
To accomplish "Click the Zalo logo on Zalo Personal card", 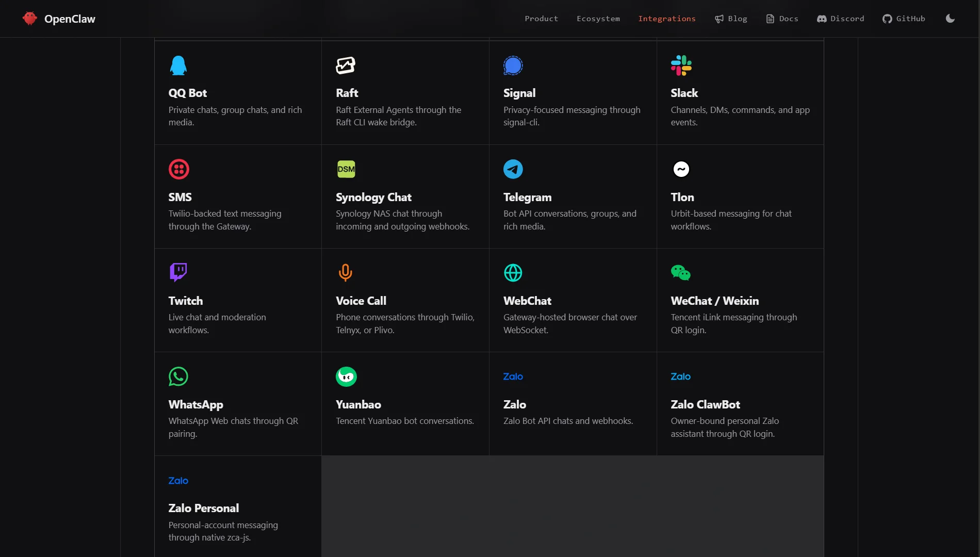I will [178, 481].
